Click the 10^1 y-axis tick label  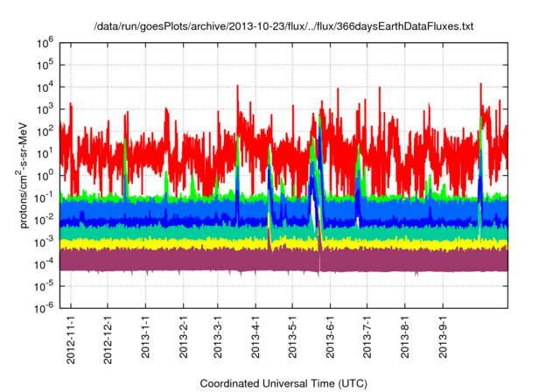click(45, 153)
